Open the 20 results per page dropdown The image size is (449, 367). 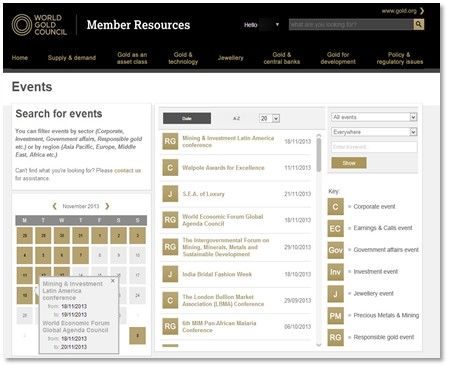coord(269,118)
